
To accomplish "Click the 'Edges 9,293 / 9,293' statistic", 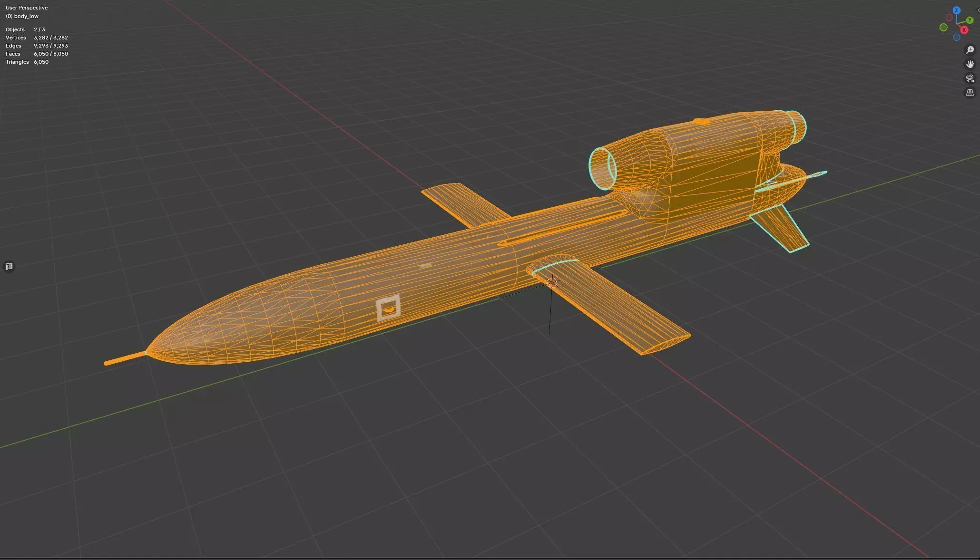I will tap(37, 46).
